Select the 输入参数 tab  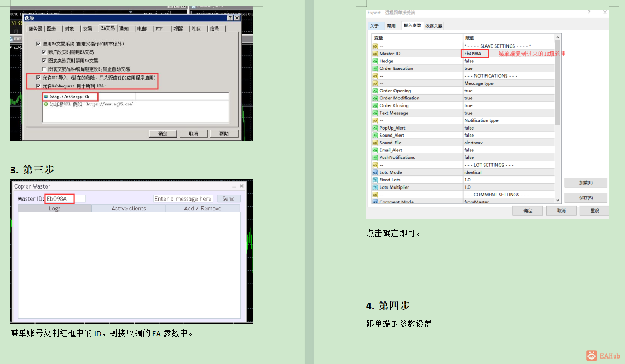coord(413,25)
